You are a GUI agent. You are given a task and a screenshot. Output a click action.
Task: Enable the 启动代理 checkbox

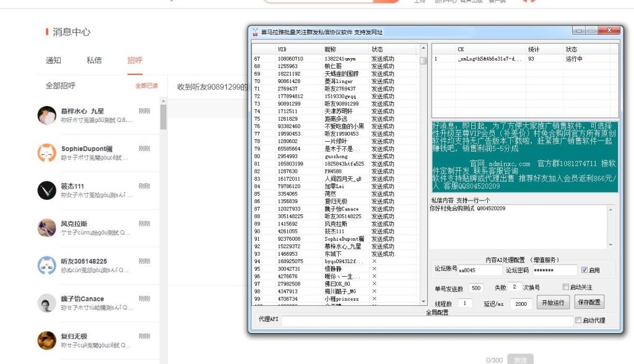(x=578, y=321)
